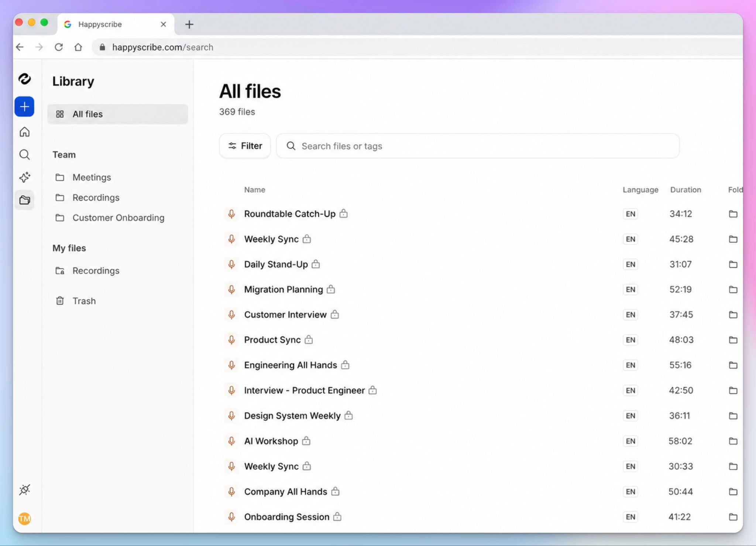Click the folder icon for AI Workshop

(x=733, y=441)
